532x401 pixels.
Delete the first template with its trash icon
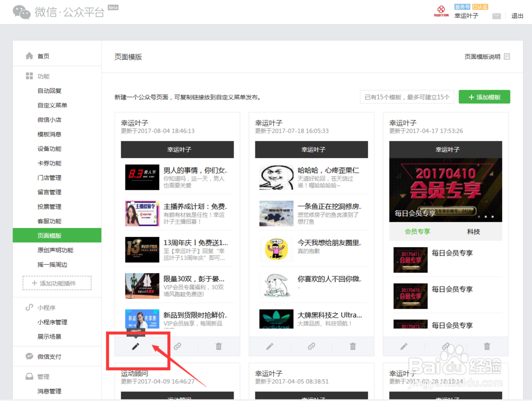point(219,346)
